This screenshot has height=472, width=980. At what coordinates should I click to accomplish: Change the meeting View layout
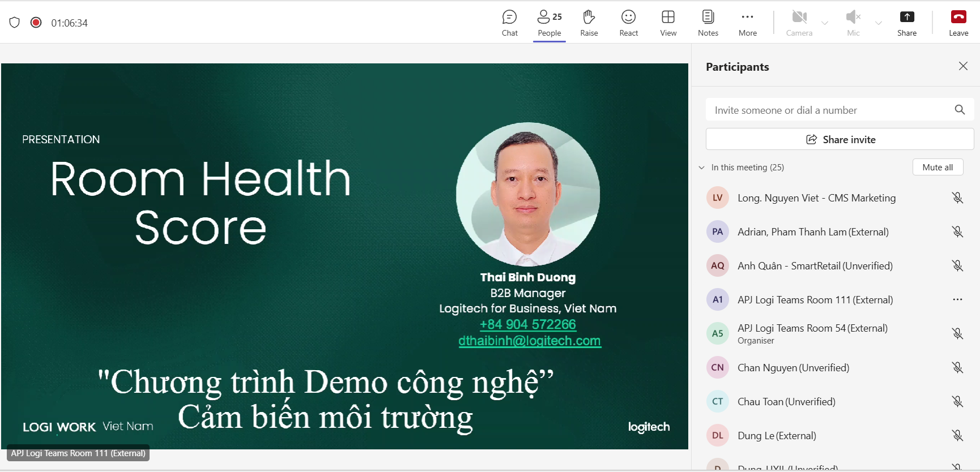point(668,23)
